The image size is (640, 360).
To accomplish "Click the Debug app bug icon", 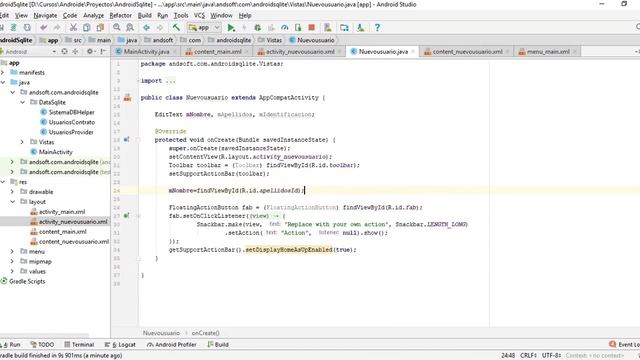I will coord(258,27).
